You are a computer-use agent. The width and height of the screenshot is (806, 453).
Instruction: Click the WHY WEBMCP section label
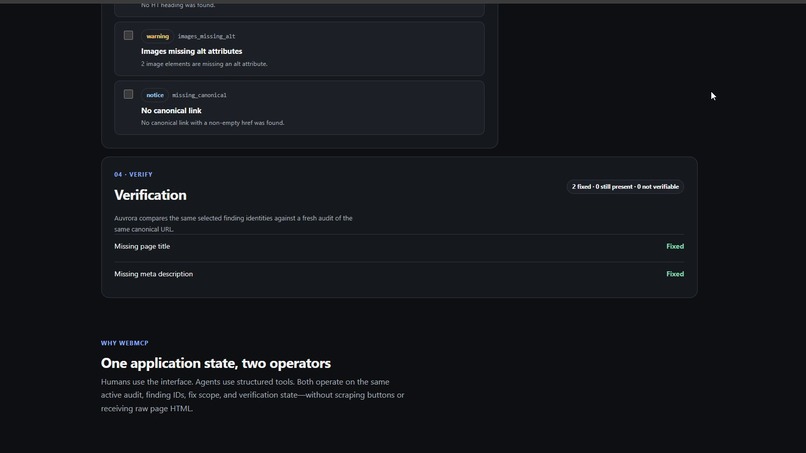[124, 343]
